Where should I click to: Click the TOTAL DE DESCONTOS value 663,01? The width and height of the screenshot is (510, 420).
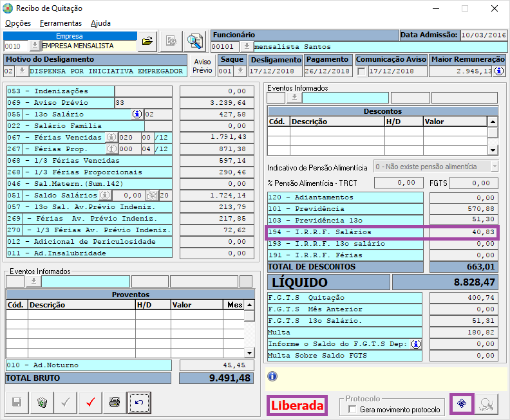click(x=464, y=267)
